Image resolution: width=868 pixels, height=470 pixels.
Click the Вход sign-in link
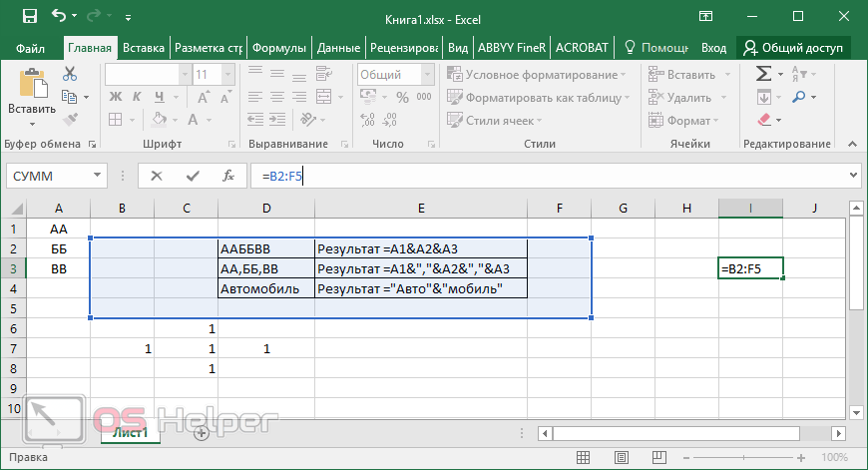click(713, 47)
